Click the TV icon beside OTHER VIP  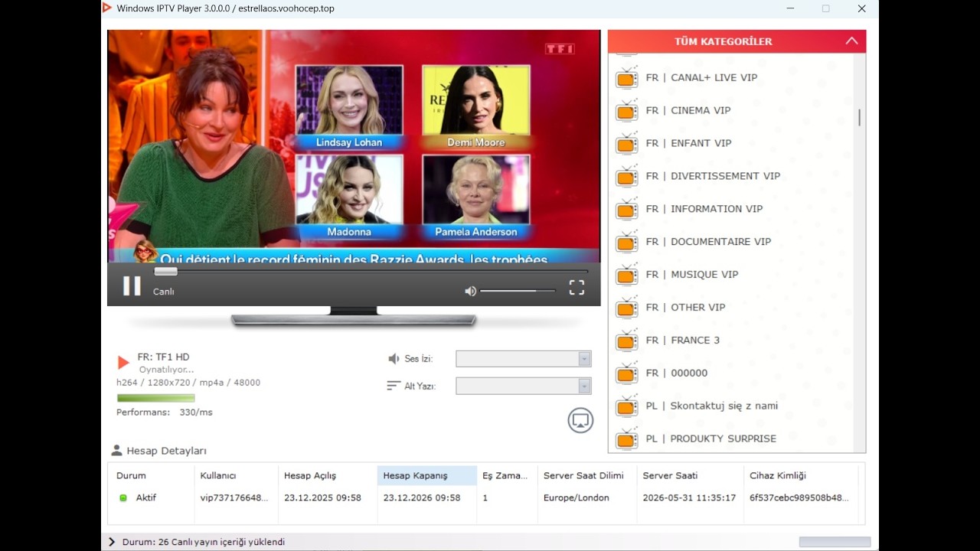tap(626, 308)
